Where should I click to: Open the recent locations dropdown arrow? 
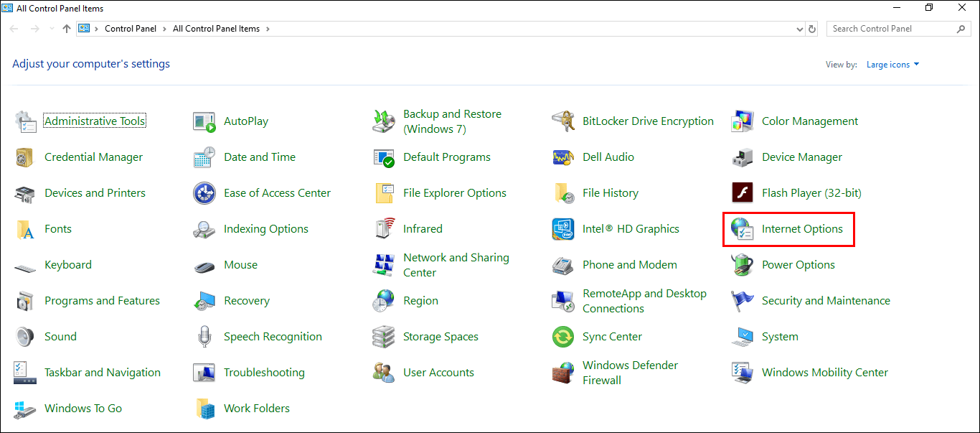click(51, 29)
